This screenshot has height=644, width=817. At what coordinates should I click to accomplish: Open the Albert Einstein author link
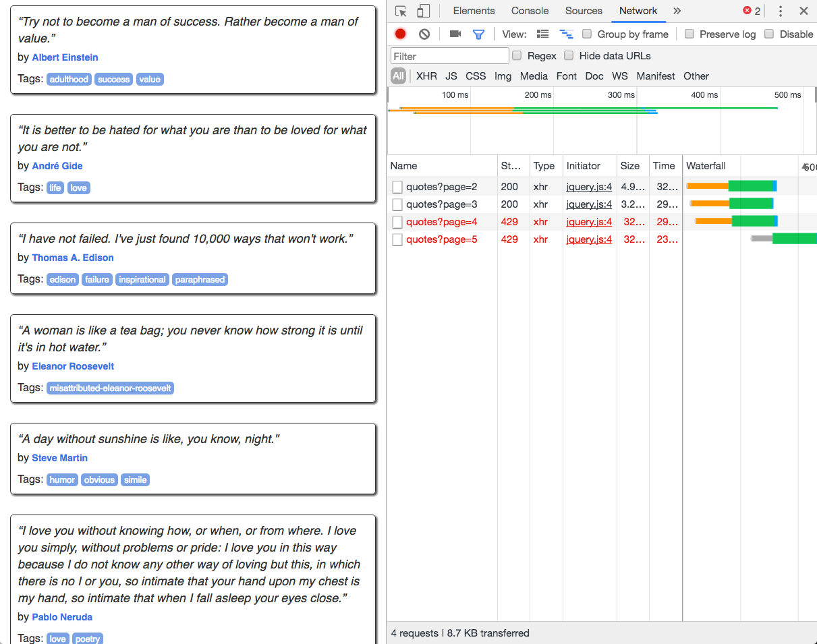pyautogui.click(x=65, y=57)
